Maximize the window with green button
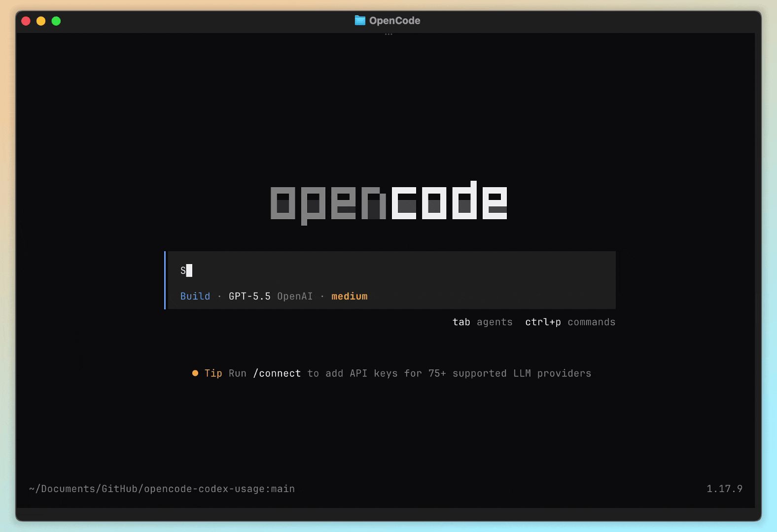 pyautogui.click(x=56, y=21)
